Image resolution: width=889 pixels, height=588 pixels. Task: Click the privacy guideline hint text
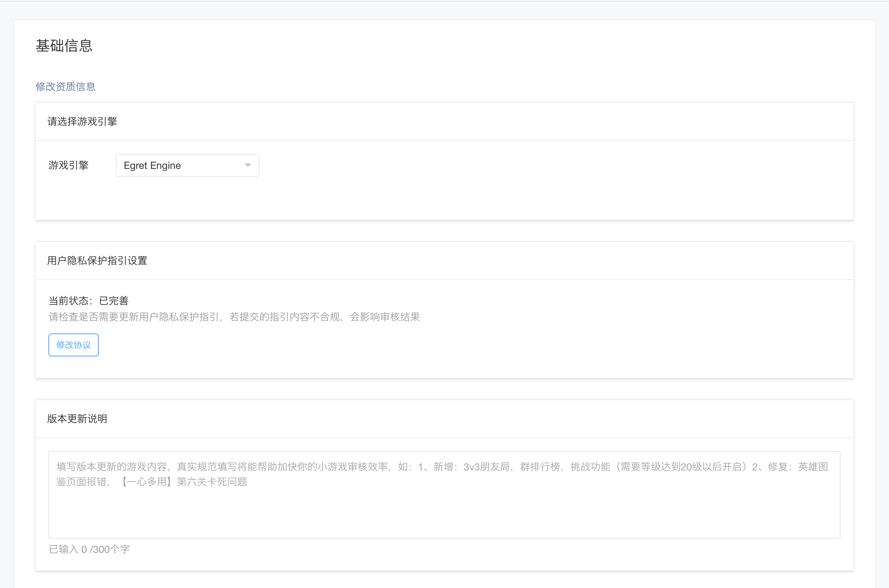[234, 317]
